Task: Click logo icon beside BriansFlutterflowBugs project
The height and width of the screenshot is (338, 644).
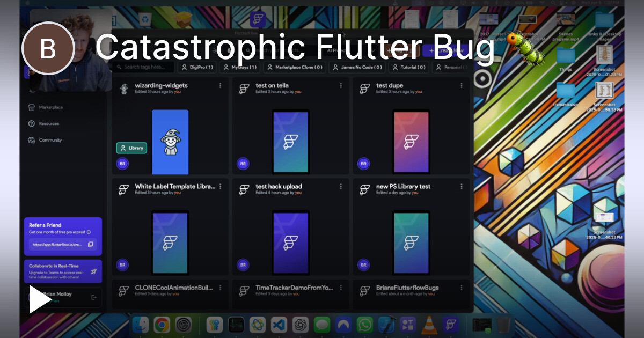Action: coord(365,291)
